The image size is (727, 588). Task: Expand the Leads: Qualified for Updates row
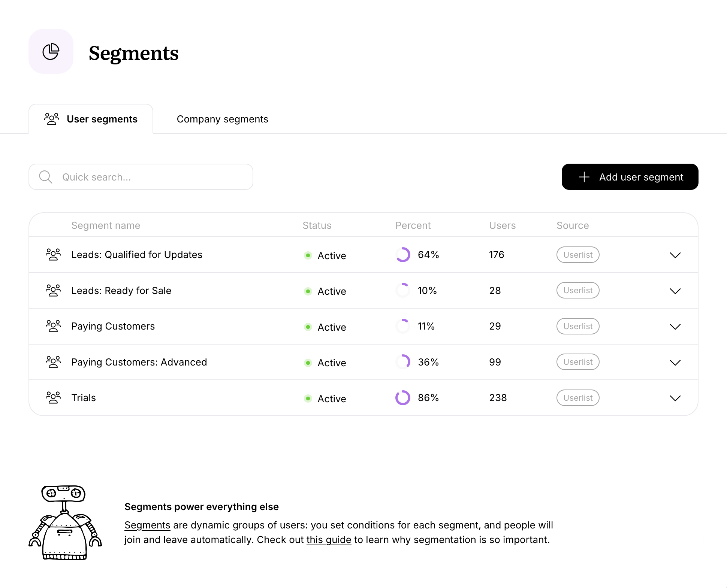(675, 255)
